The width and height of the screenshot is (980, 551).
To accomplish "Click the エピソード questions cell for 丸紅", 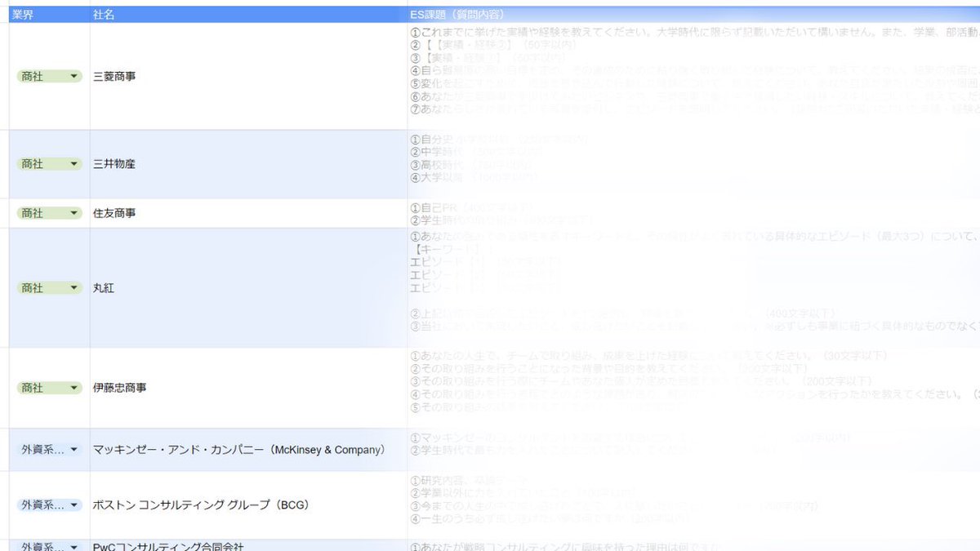I will pyautogui.click(x=694, y=288).
